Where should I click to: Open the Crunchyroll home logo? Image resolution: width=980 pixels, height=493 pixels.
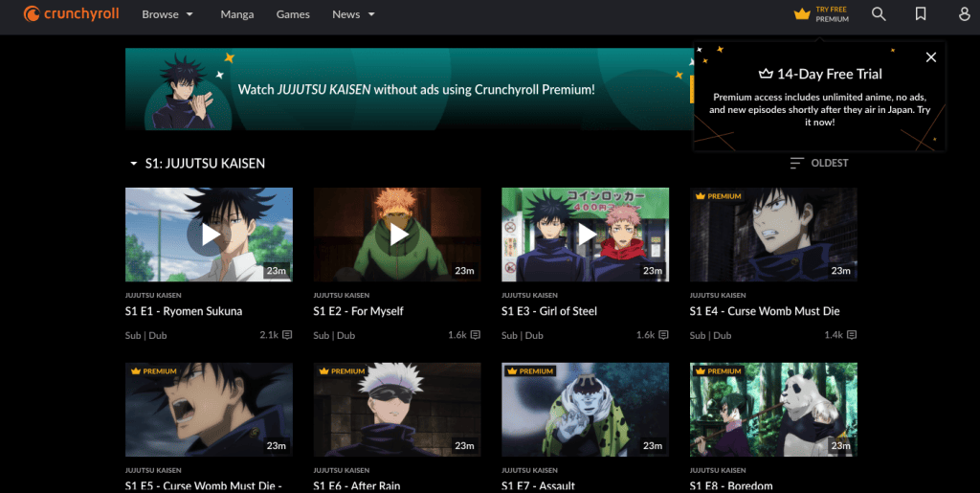pyautogui.click(x=71, y=13)
